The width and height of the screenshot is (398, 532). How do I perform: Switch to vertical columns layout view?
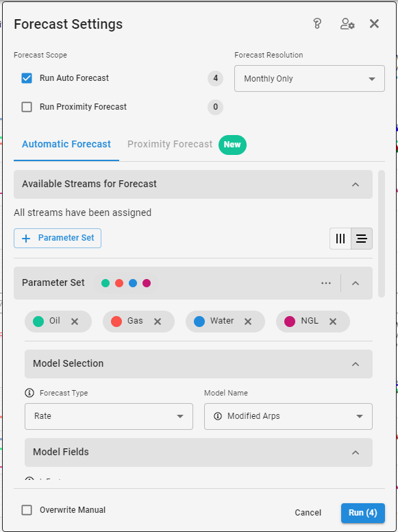340,239
